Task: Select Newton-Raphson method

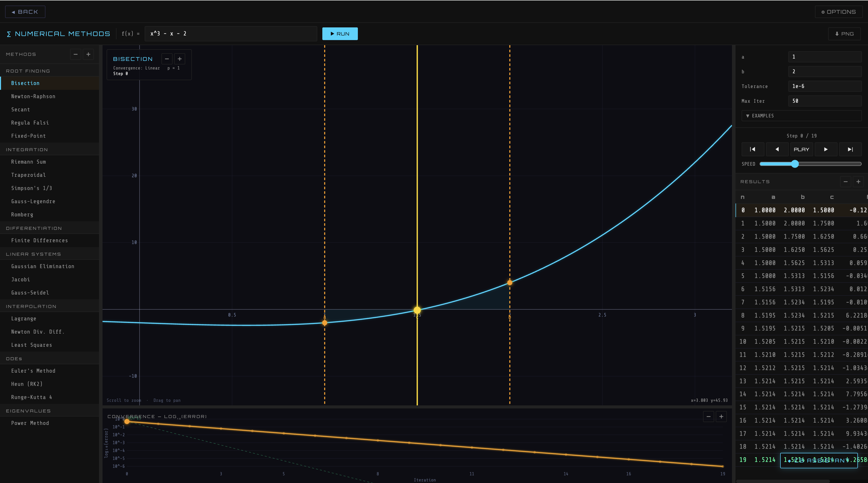Action: 33,96
